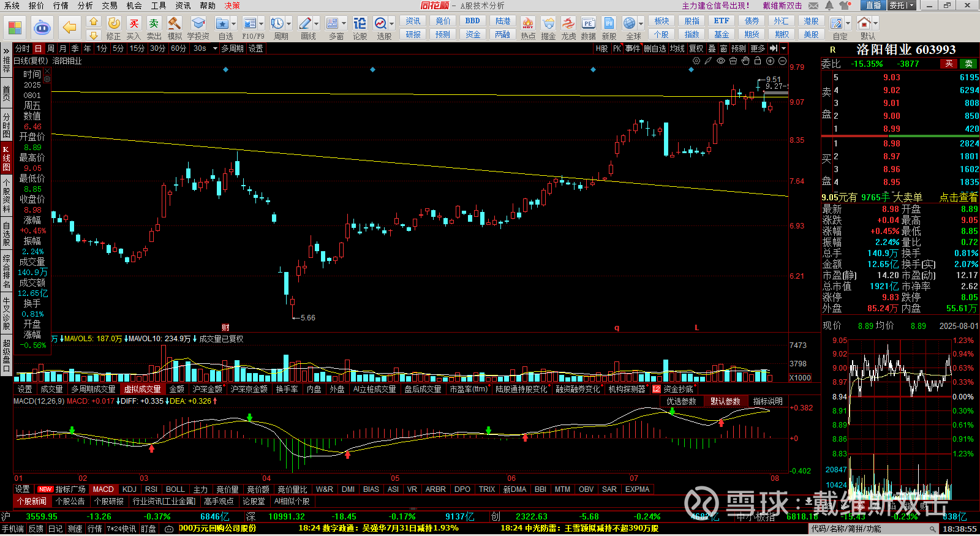
Task: Select the KDJ indicator tab
Action: 129,489
